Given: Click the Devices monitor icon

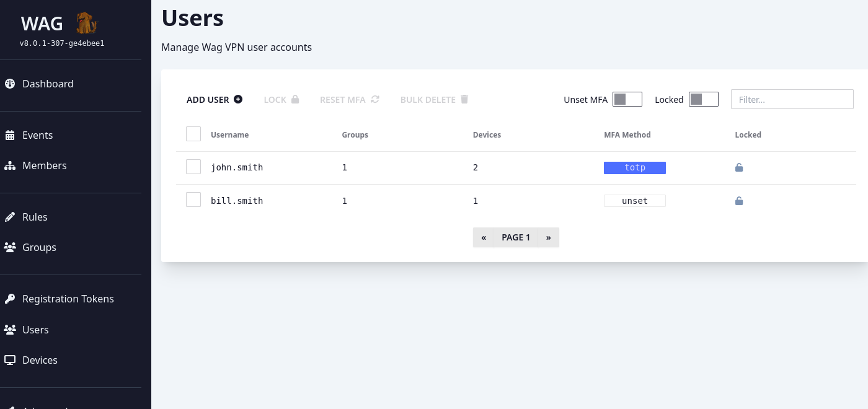Looking at the screenshot, I should pos(10,360).
